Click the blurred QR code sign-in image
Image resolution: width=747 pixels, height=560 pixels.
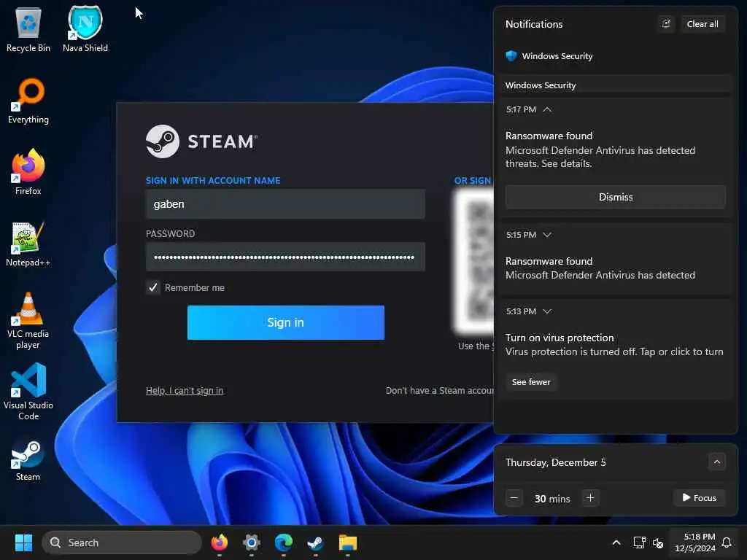tap(474, 262)
